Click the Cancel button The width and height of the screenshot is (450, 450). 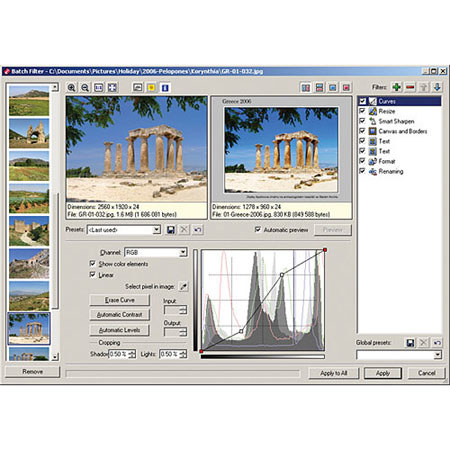pos(426,373)
